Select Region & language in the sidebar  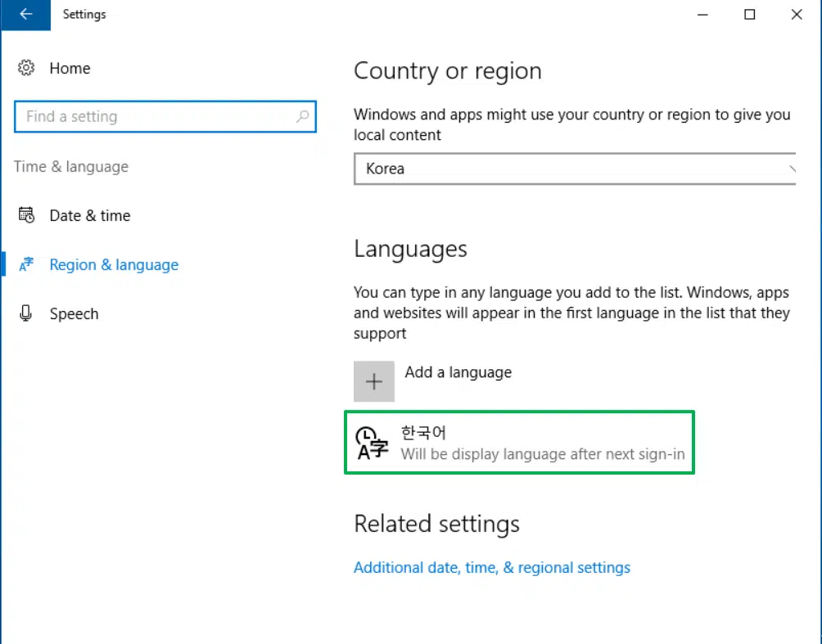click(114, 264)
